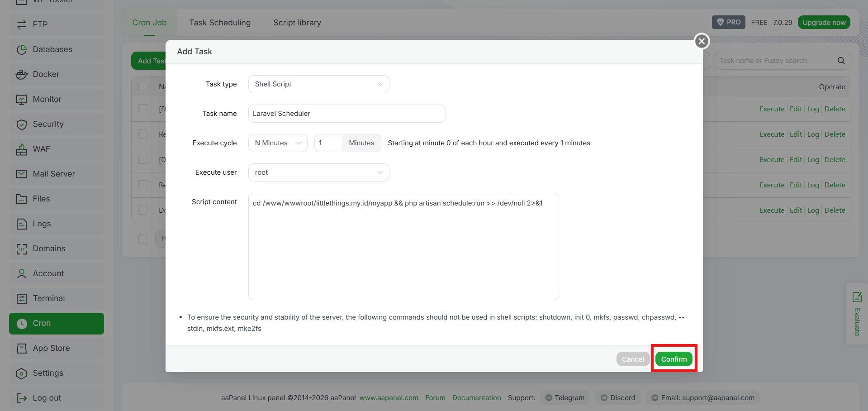Open the N Minutes cycle dropdown
Viewport: 868px width, 411px height.
[x=278, y=143]
